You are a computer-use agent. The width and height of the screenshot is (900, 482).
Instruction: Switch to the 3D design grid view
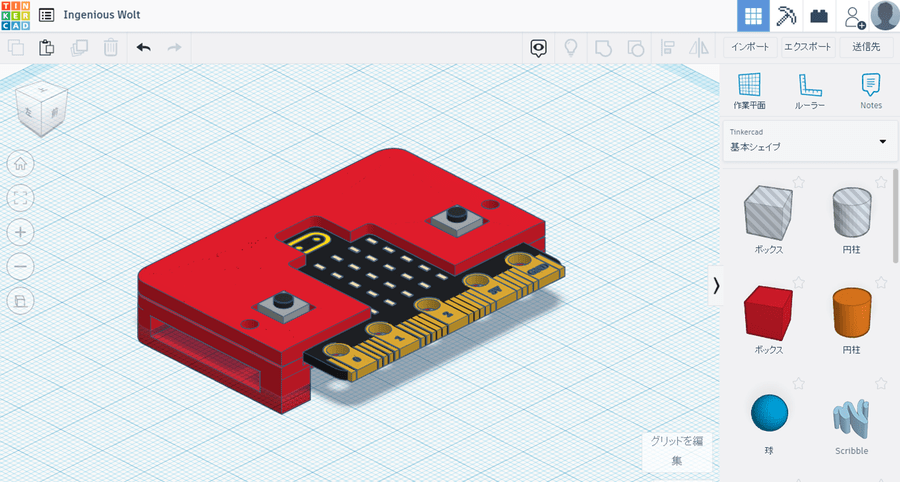[753, 16]
